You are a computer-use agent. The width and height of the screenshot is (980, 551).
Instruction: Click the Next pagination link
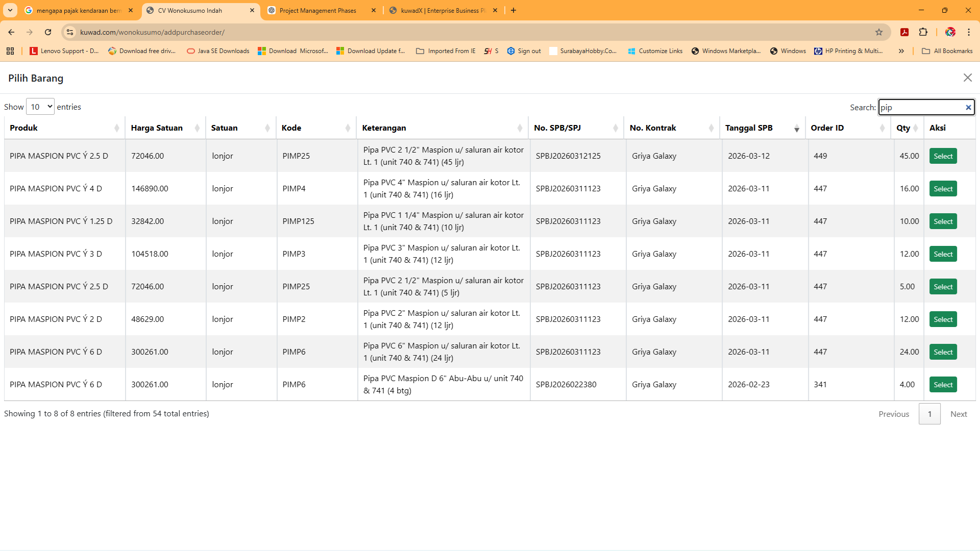[958, 414]
